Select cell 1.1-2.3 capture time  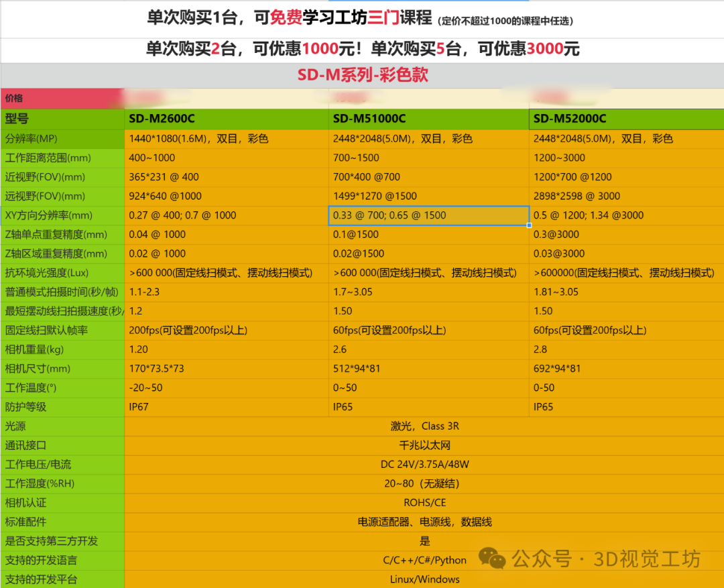pyautogui.click(x=227, y=292)
